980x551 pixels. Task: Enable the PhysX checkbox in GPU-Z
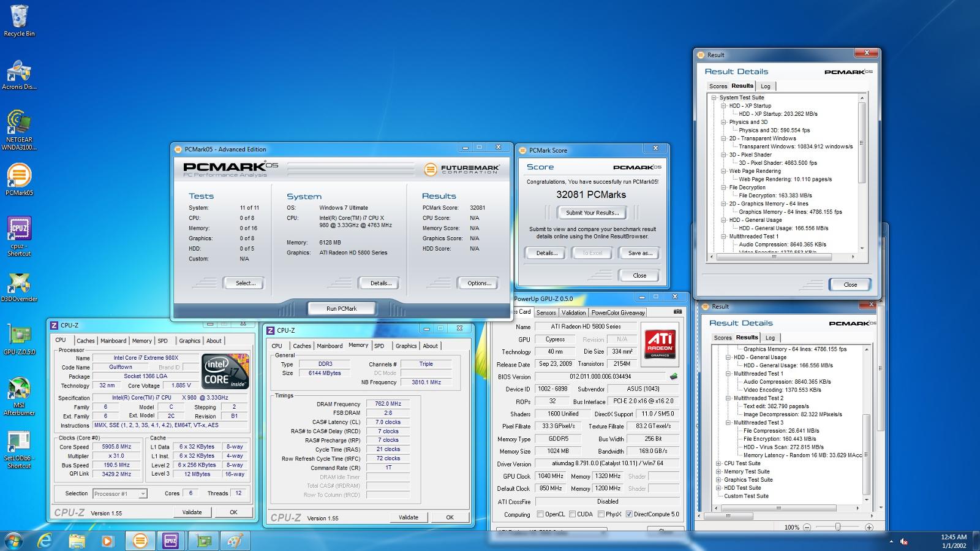pos(601,514)
